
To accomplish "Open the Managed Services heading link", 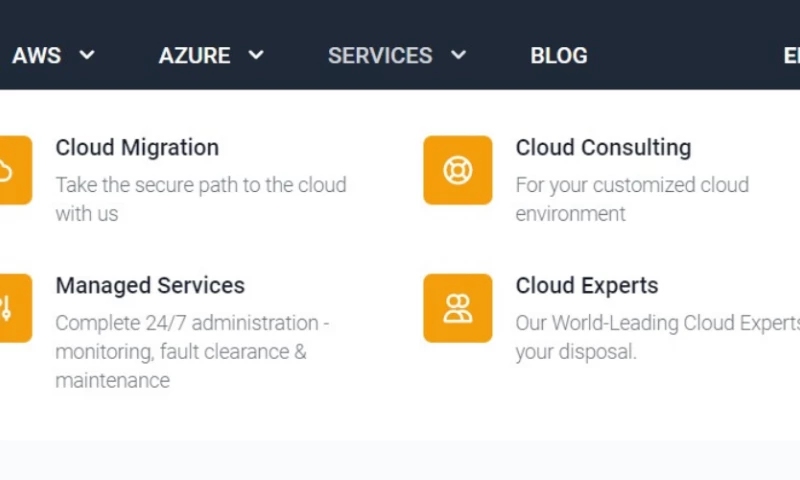I will (150, 285).
